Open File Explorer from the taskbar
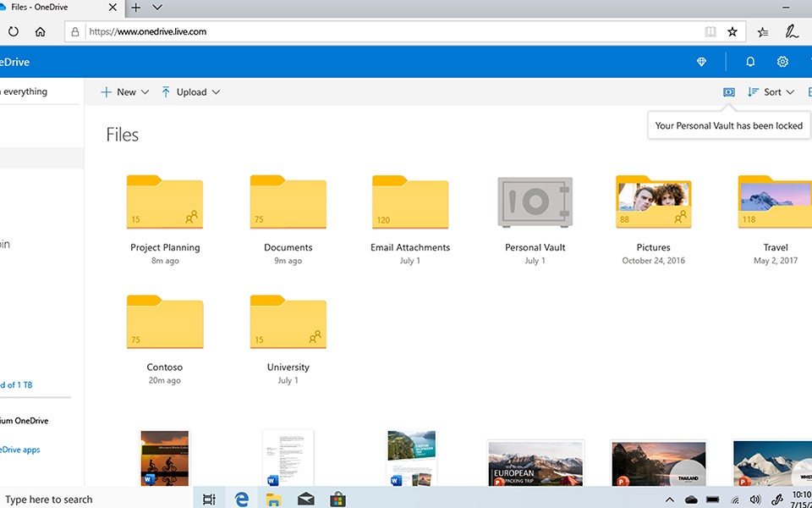Image resolution: width=812 pixels, height=508 pixels. coord(273,500)
